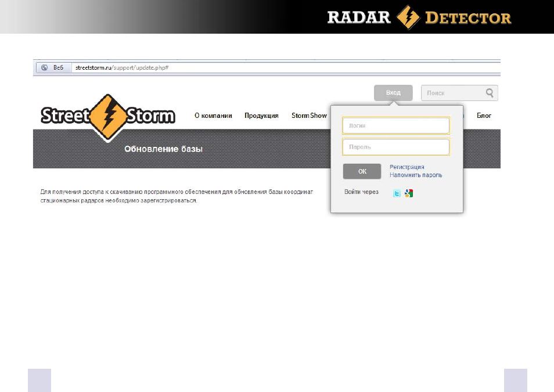Open the Регистрация link
The height and width of the screenshot is (392, 554).
[406, 167]
